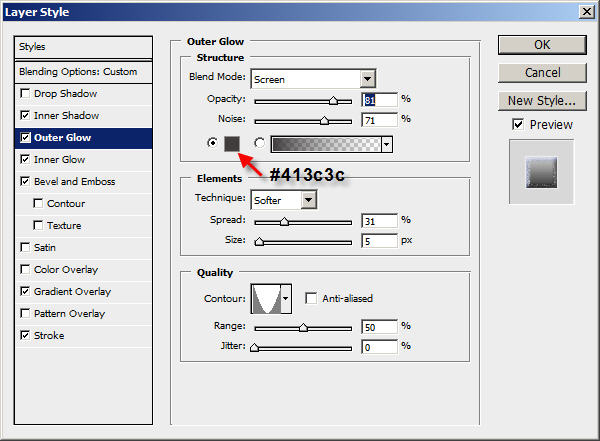Click the dark glow color swatch
The image size is (600, 441).
click(x=232, y=144)
